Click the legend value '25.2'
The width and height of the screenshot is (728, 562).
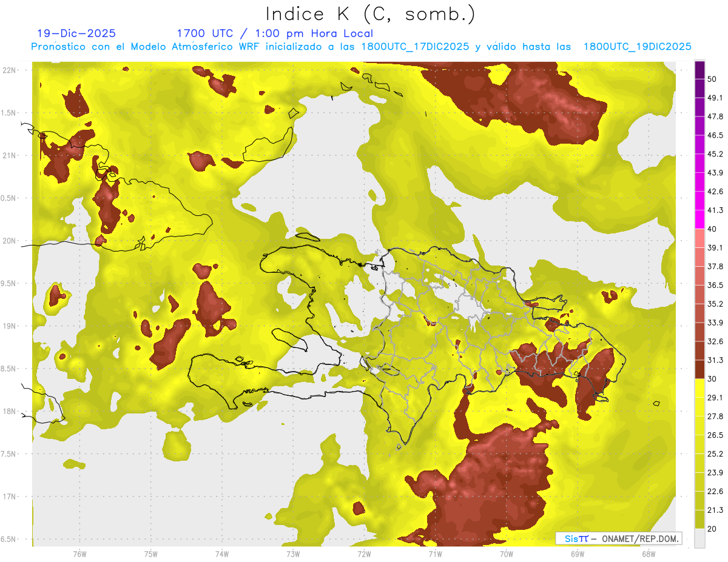coord(715,454)
